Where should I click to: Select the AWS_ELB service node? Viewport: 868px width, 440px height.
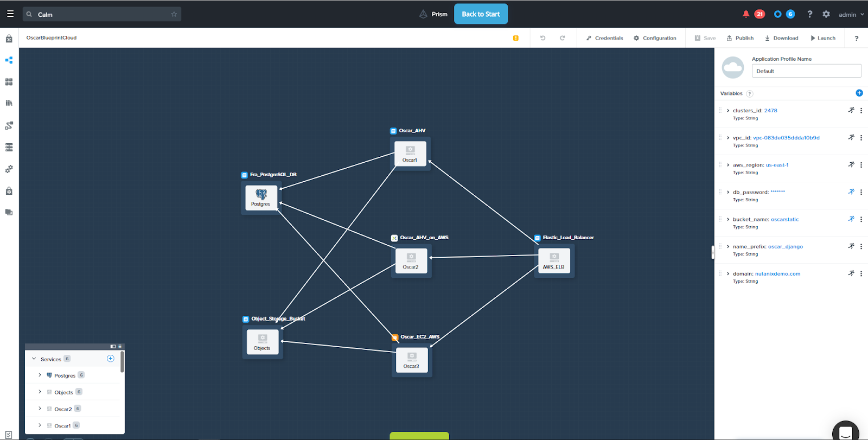(554, 260)
